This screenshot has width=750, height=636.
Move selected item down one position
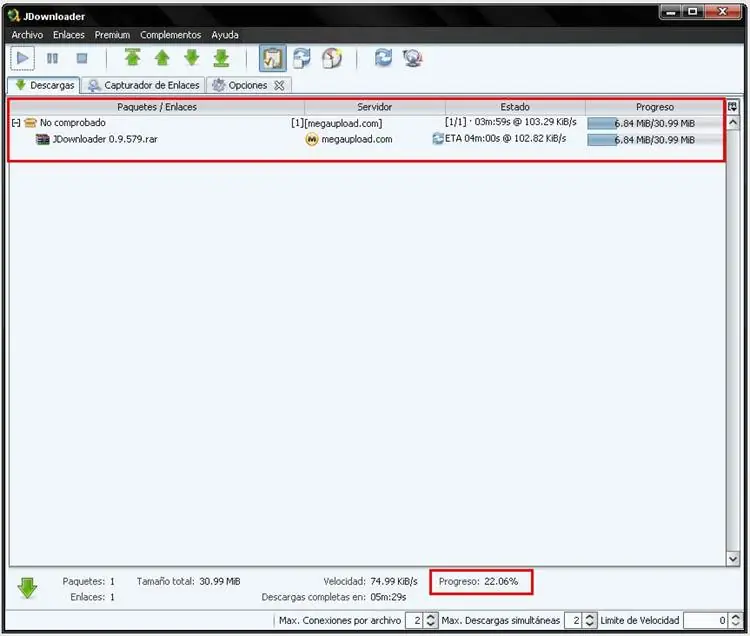pyautogui.click(x=192, y=58)
